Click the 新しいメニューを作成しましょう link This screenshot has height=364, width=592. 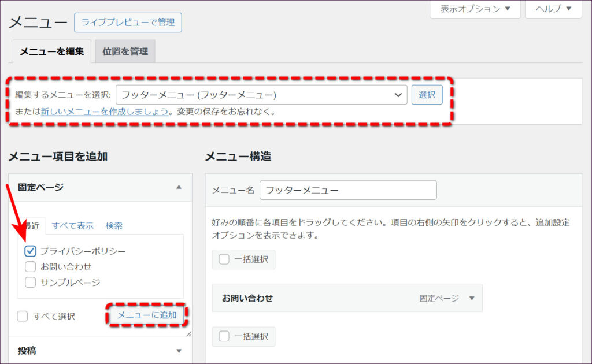(105, 112)
